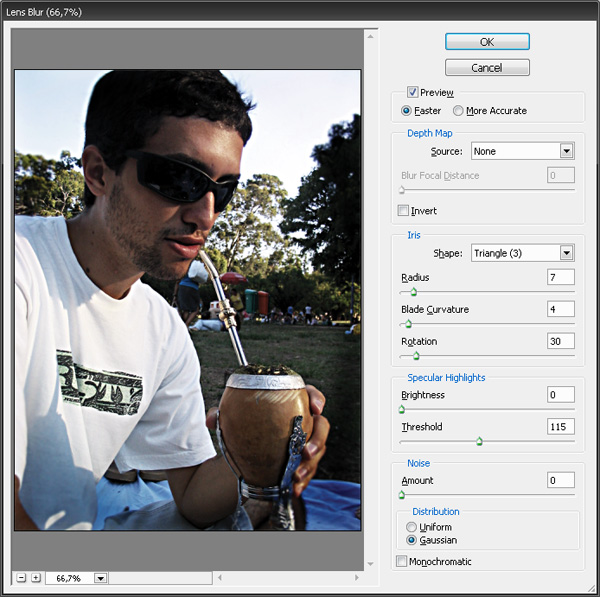The height and width of the screenshot is (597, 600).
Task: Click the Threshold slider handle
Action: tap(479, 442)
